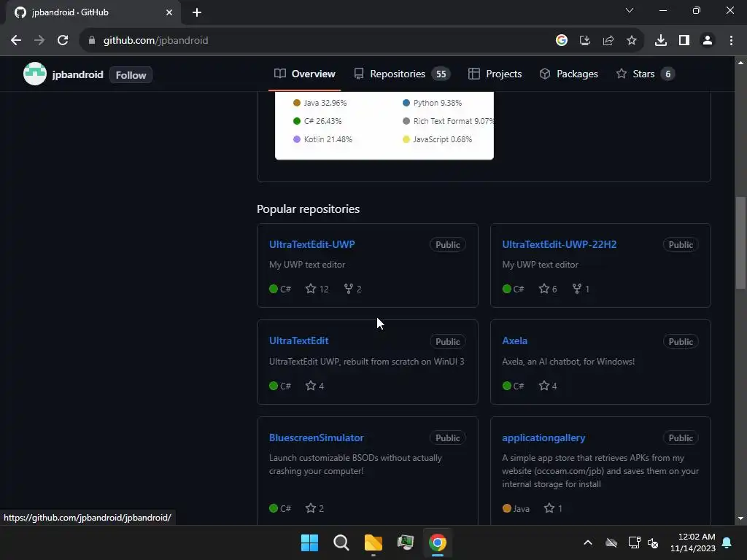Reload the GitHub page

click(x=63, y=41)
